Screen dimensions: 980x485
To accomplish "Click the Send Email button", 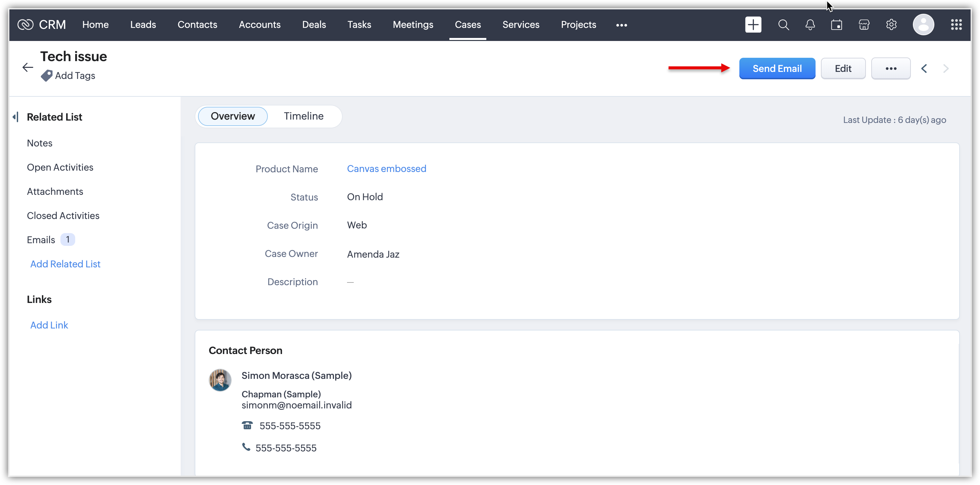I will pos(777,69).
